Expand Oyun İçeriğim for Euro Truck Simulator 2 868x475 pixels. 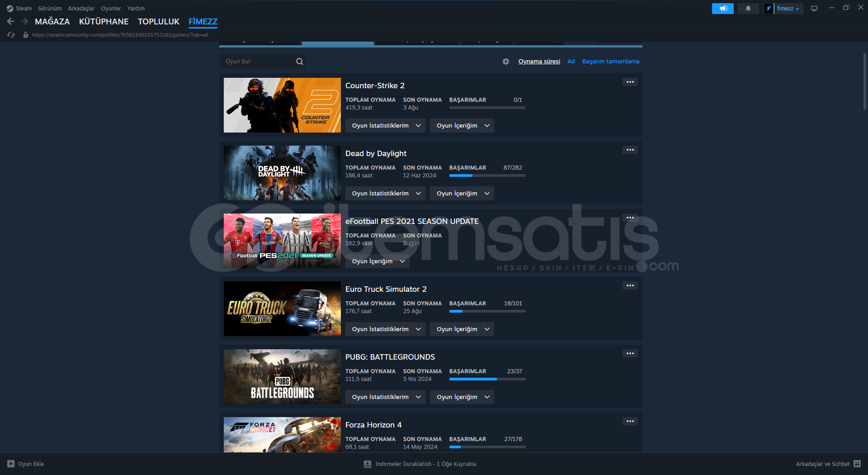[462, 329]
